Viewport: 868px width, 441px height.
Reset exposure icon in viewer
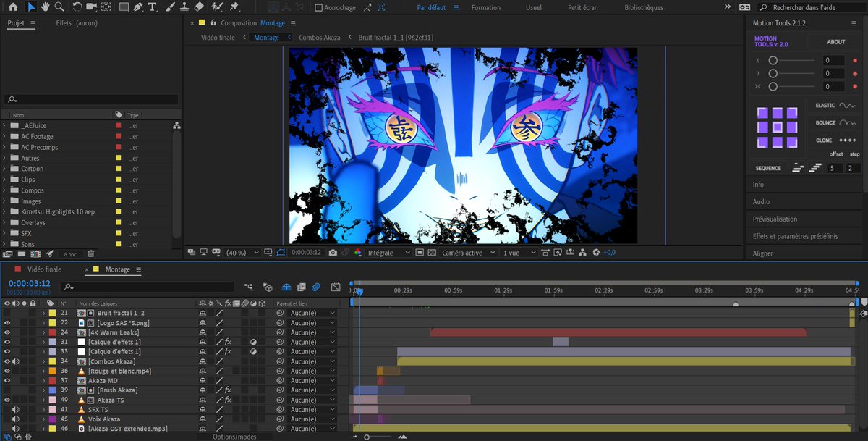(596, 253)
